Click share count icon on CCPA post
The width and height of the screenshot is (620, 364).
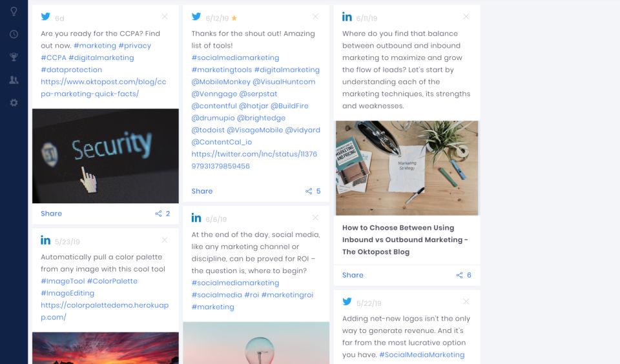click(158, 214)
